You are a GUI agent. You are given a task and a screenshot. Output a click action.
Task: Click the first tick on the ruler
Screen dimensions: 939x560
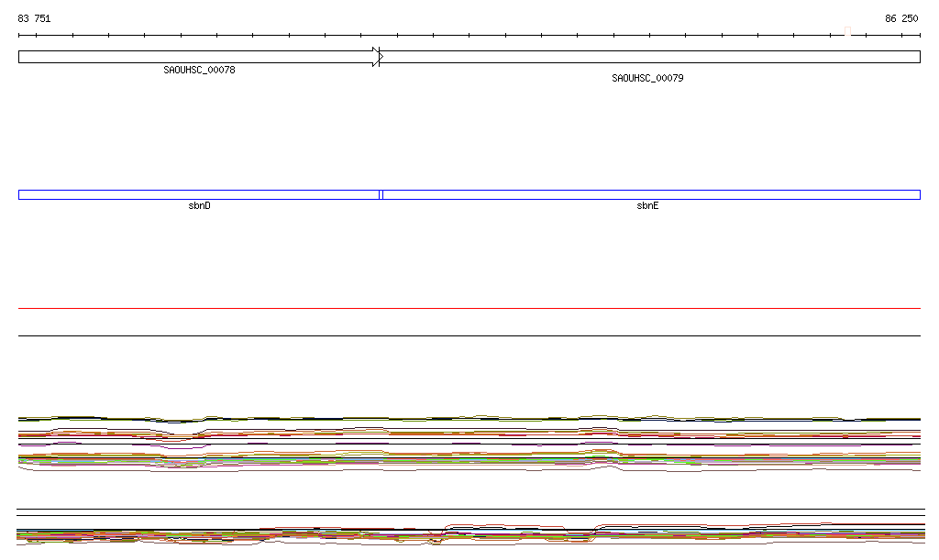[19, 35]
